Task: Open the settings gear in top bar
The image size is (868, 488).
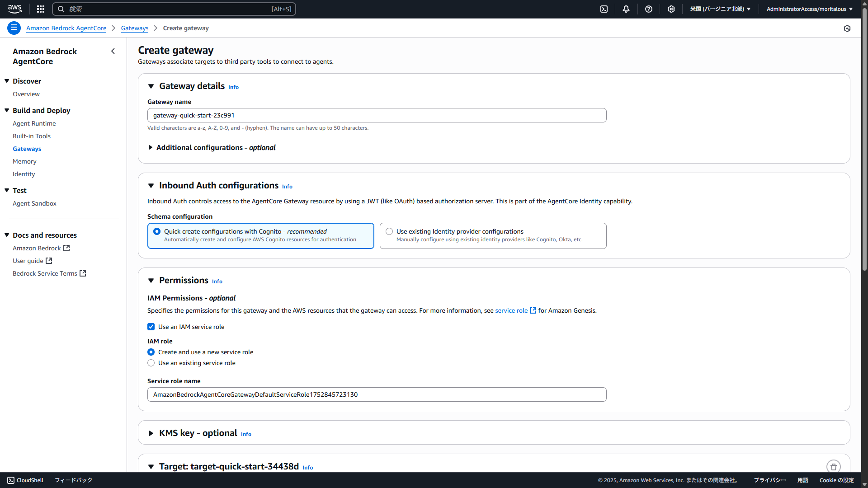Action: tap(671, 9)
